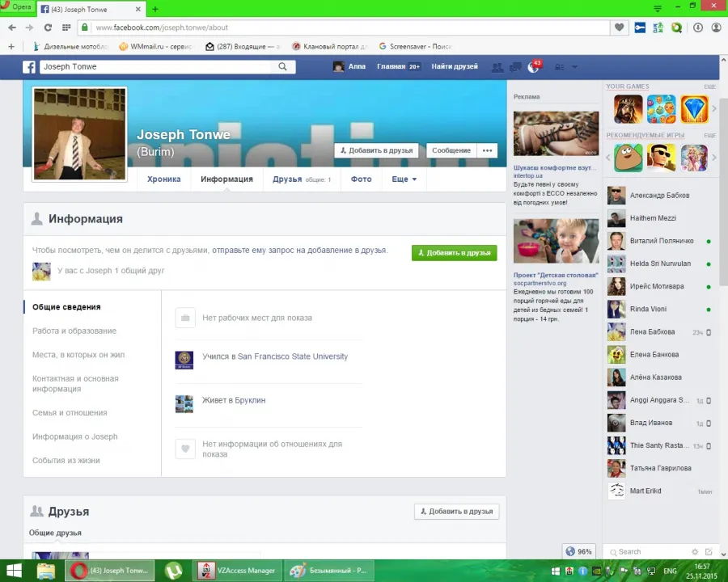Click the new message compose icon in chat
This screenshot has width=728, height=582.
709,552
